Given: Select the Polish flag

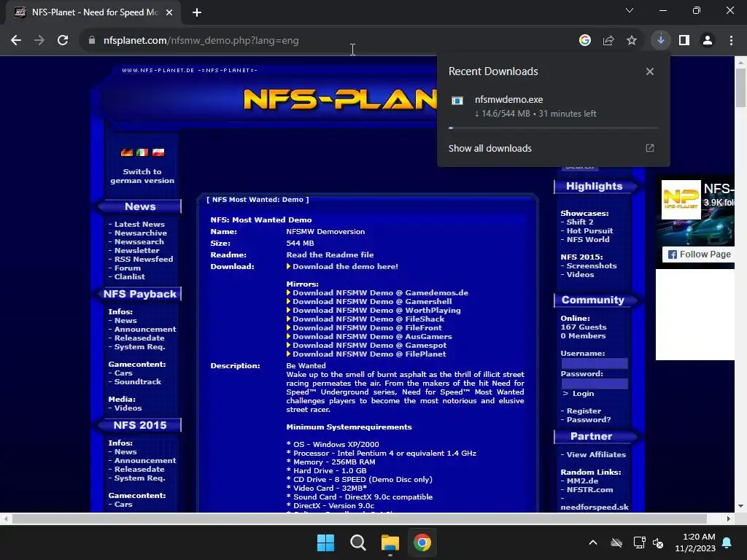Looking at the screenshot, I should [x=158, y=152].
